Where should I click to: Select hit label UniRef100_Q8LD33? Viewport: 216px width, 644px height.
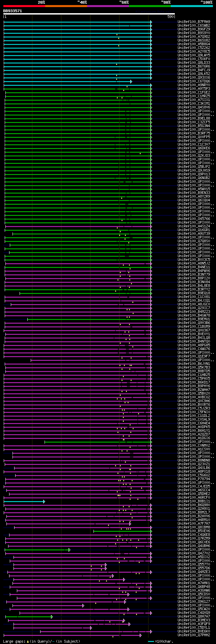pos(194,63)
